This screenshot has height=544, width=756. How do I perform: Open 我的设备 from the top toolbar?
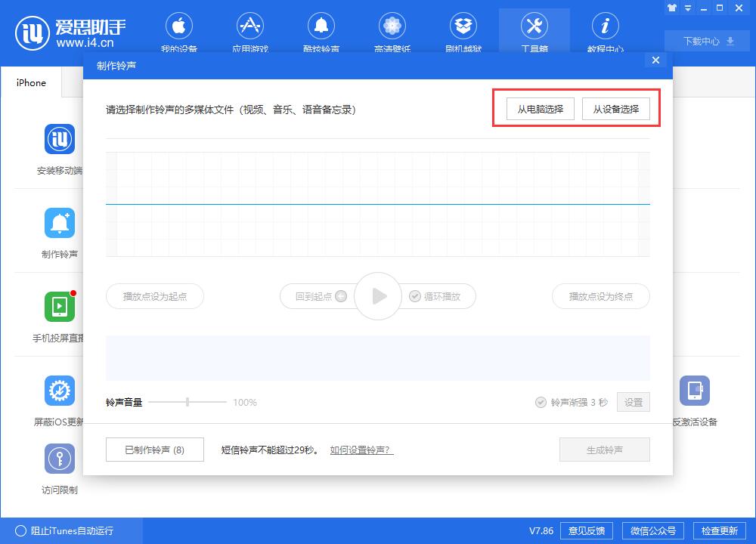[179, 30]
